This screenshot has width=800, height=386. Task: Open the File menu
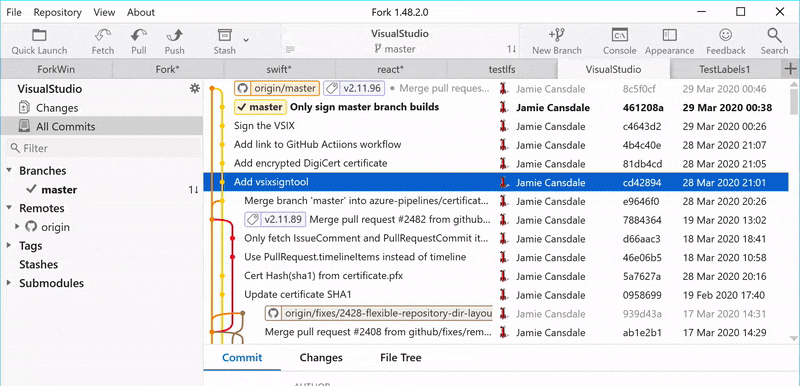point(14,12)
